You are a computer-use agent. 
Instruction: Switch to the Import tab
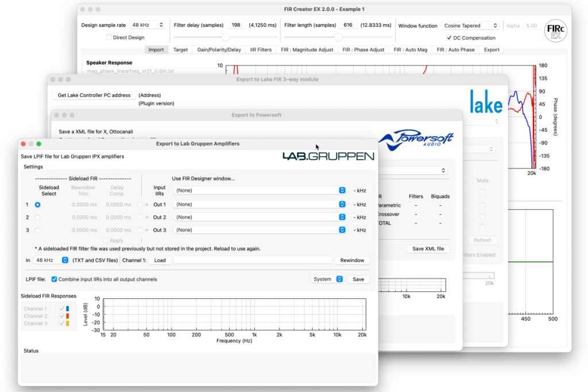coord(156,49)
